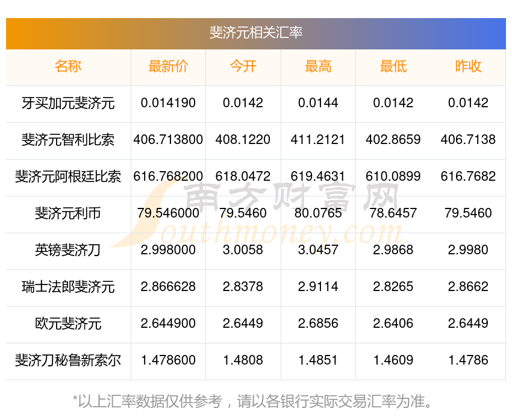This screenshot has width=512, height=420.
Task: Click the 今开 column header
Action: click(243, 66)
